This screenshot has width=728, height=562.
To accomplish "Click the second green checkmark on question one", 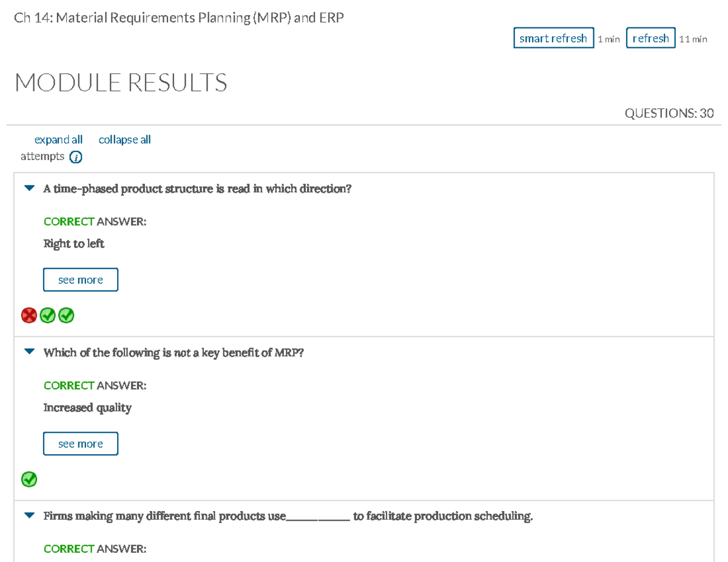I will point(66,315).
